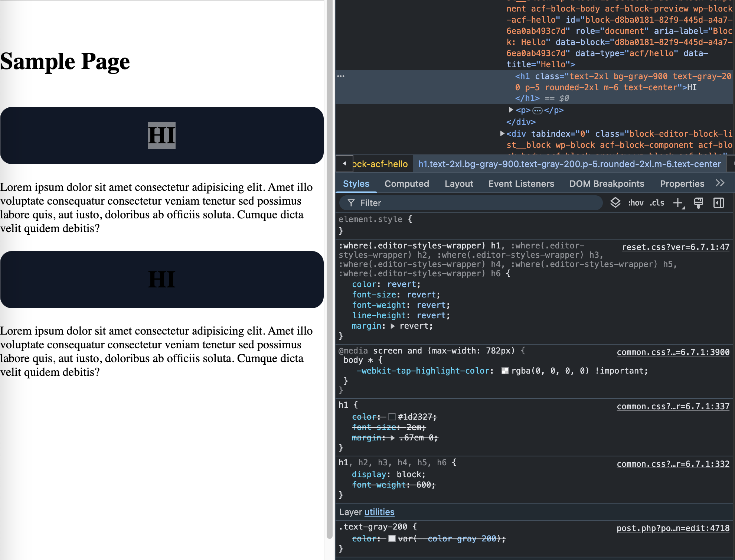The height and width of the screenshot is (560, 735).
Task: Open the CSS layers view icon
Action: point(615,203)
